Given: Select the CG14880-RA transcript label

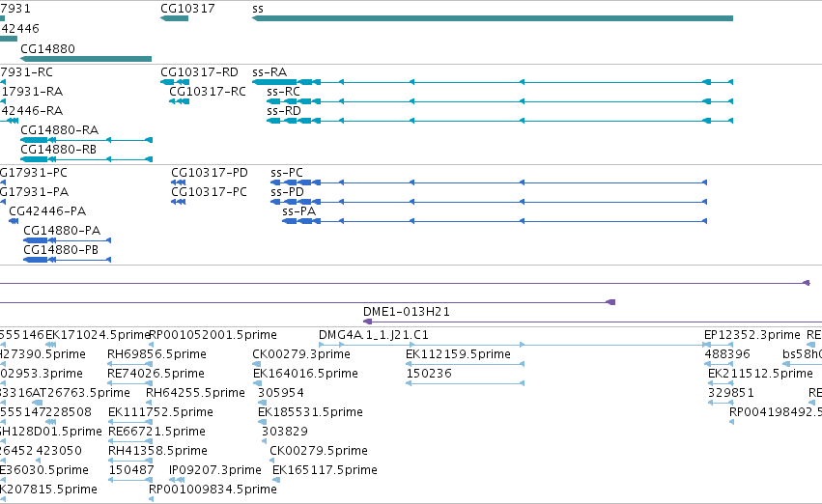Looking at the screenshot, I should click(x=59, y=129).
